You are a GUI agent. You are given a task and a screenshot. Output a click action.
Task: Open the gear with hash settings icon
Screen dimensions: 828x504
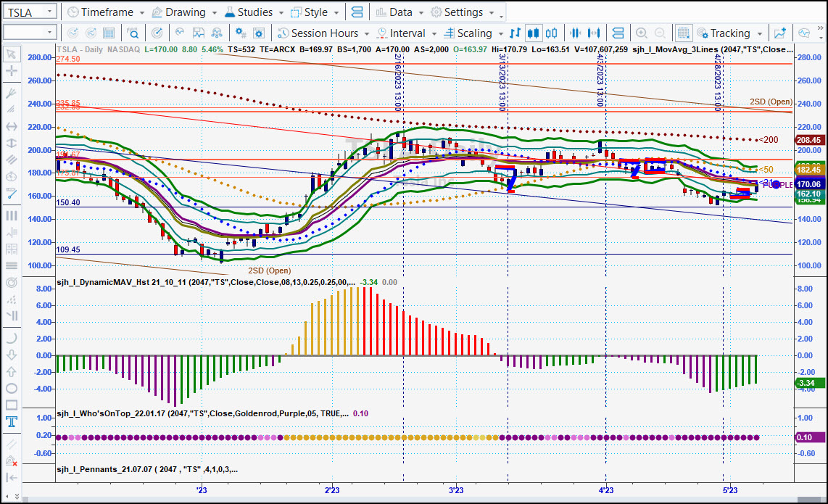pyautogui.click(x=241, y=33)
